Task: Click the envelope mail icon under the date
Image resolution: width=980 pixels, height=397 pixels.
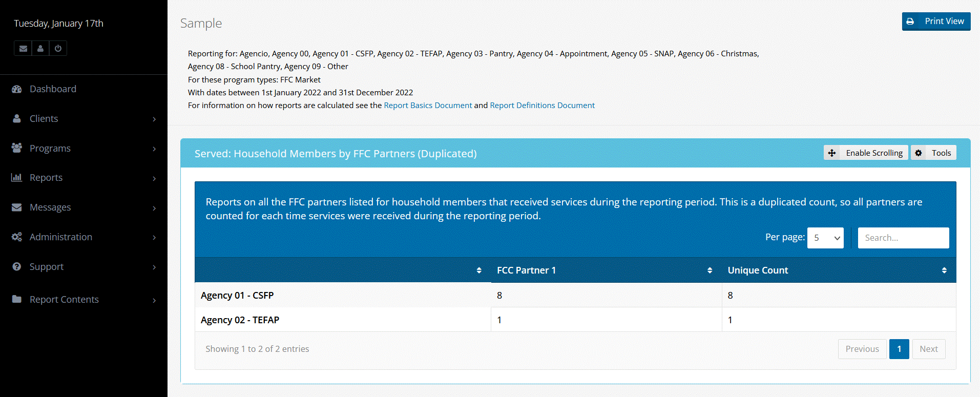Action: 23,48
